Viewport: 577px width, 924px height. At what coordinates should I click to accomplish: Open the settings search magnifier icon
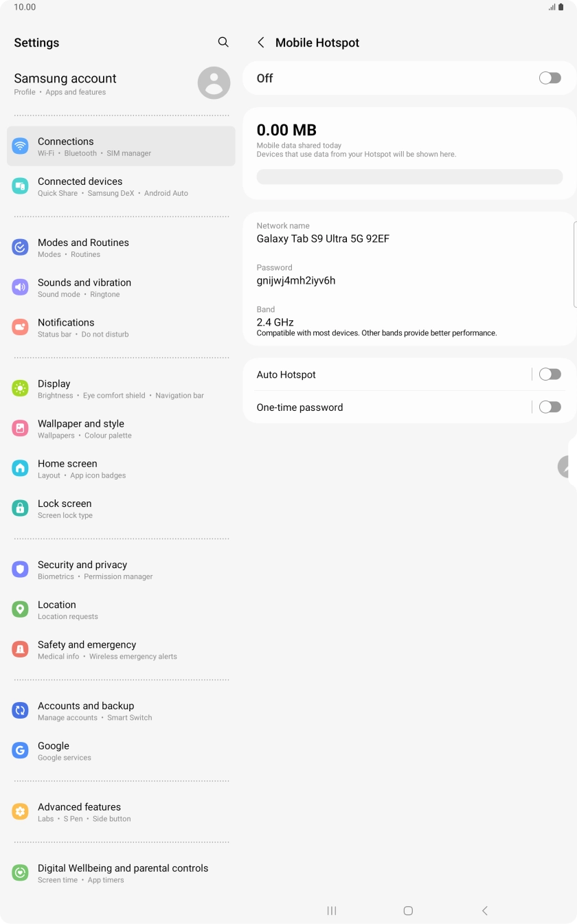[x=223, y=43]
